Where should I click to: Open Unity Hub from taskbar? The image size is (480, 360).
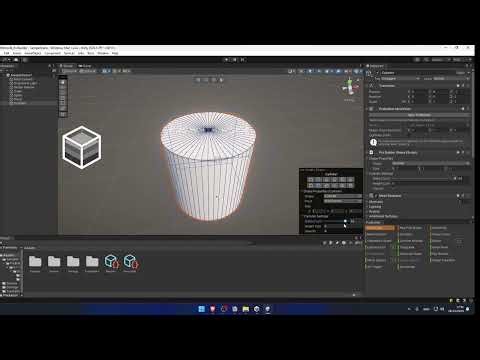[x=257, y=309]
